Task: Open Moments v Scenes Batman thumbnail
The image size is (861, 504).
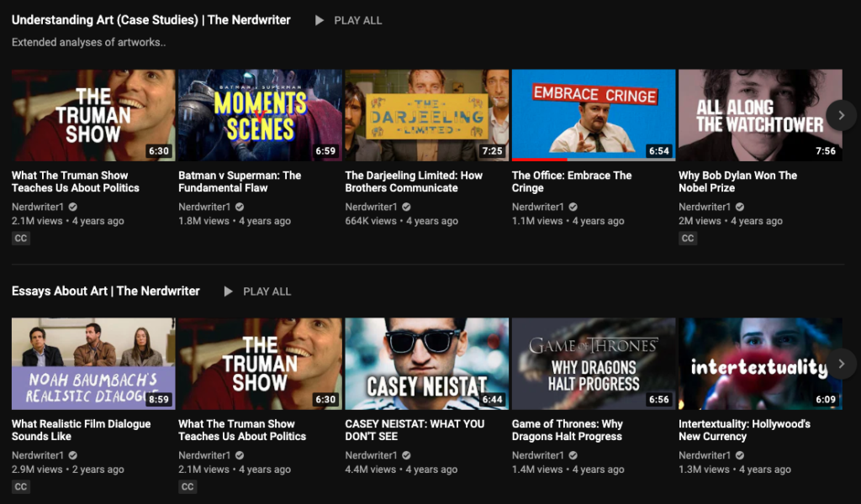Action: (x=261, y=115)
